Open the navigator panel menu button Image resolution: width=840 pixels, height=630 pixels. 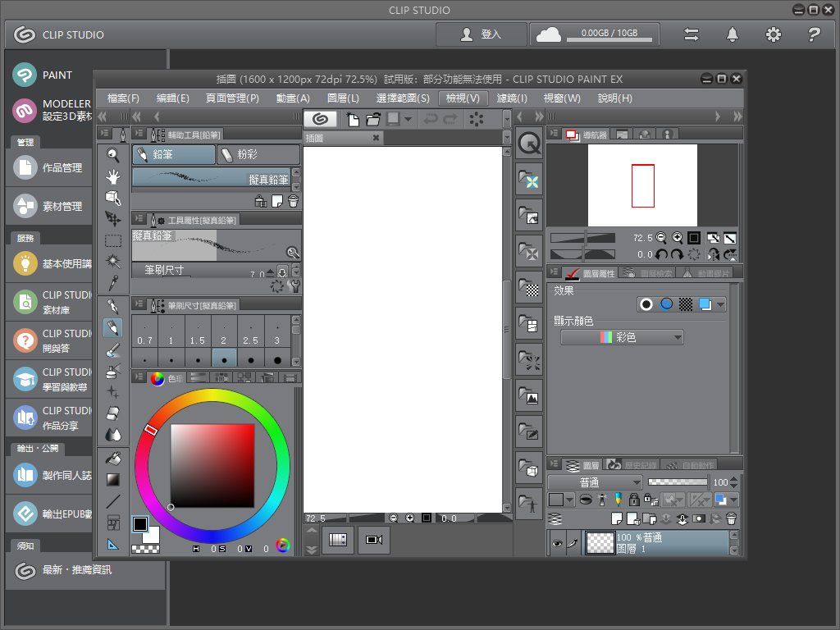point(554,134)
